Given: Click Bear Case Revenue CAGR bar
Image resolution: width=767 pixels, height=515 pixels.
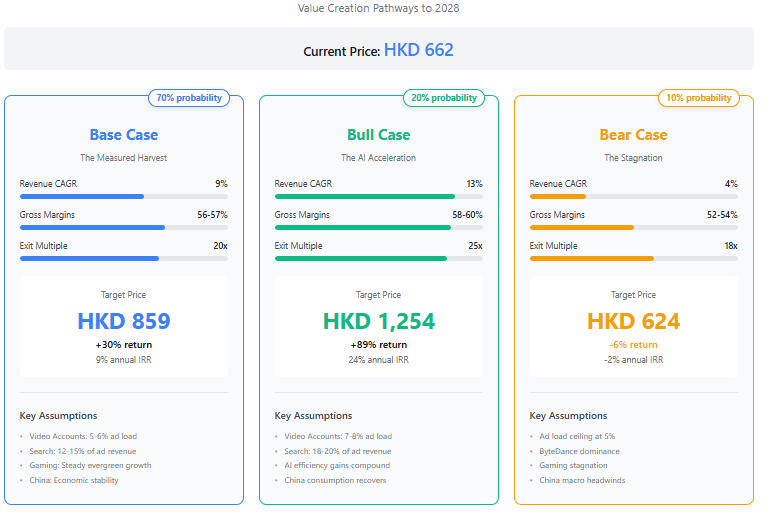Looking at the screenshot, I should point(633,197).
